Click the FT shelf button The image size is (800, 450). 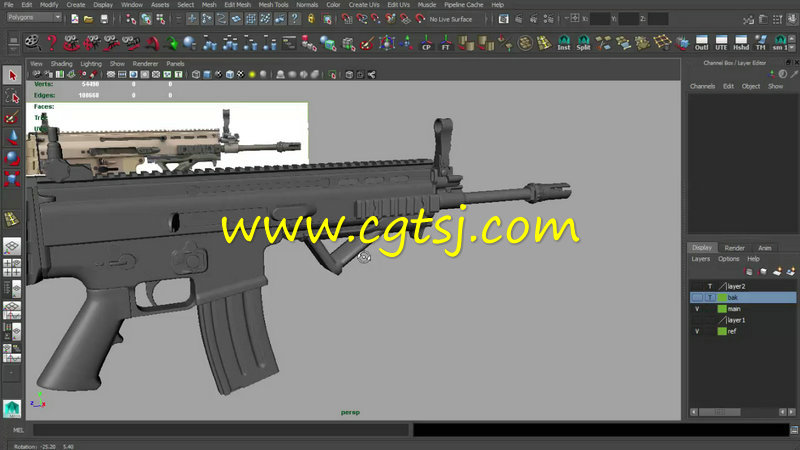[445, 43]
